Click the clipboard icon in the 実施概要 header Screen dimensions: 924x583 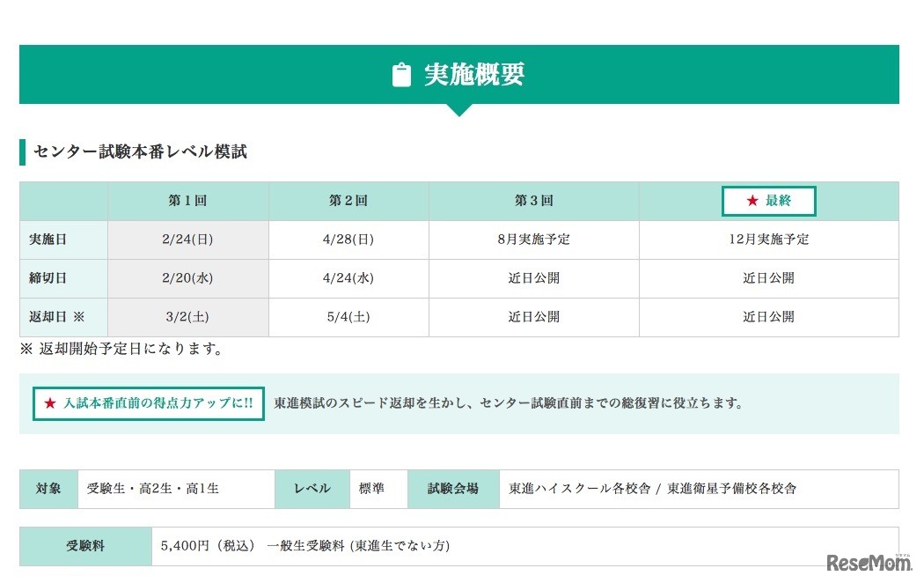(401, 74)
